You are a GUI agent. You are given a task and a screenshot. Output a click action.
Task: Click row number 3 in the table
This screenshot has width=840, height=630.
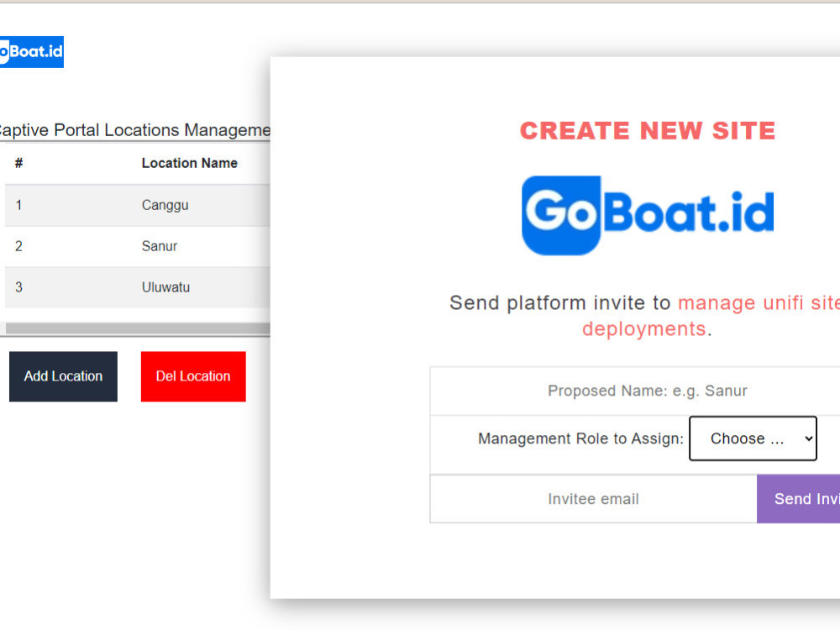pyautogui.click(x=18, y=287)
